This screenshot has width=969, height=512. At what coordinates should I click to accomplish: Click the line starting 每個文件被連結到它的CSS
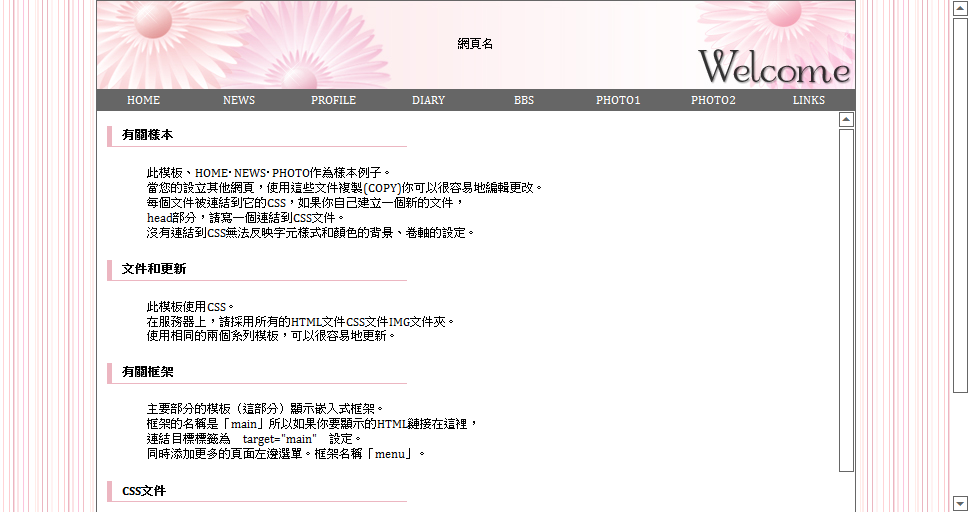pyautogui.click(x=306, y=203)
